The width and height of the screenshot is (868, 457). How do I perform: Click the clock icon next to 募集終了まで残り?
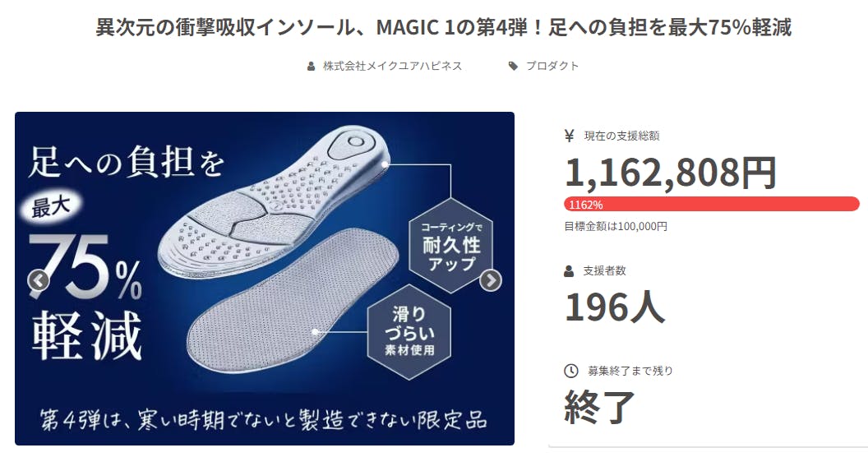570,371
